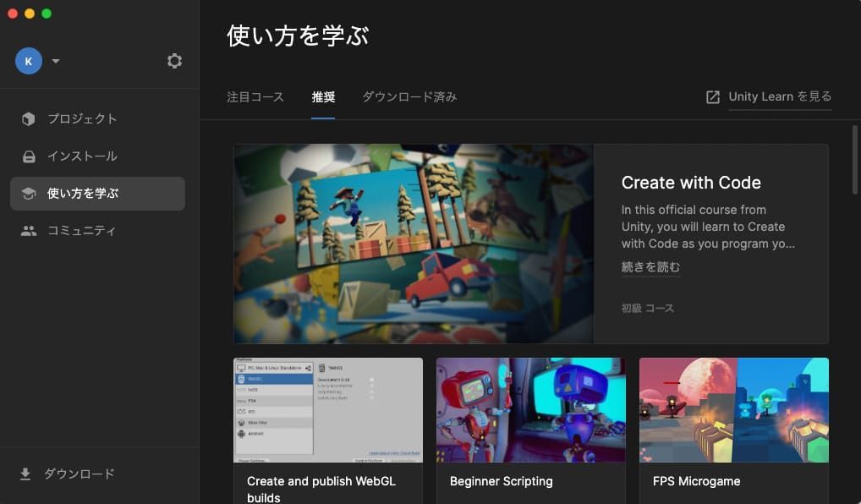Click the Create and publish WebGL builds title

pyautogui.click(x=321, y=489)
